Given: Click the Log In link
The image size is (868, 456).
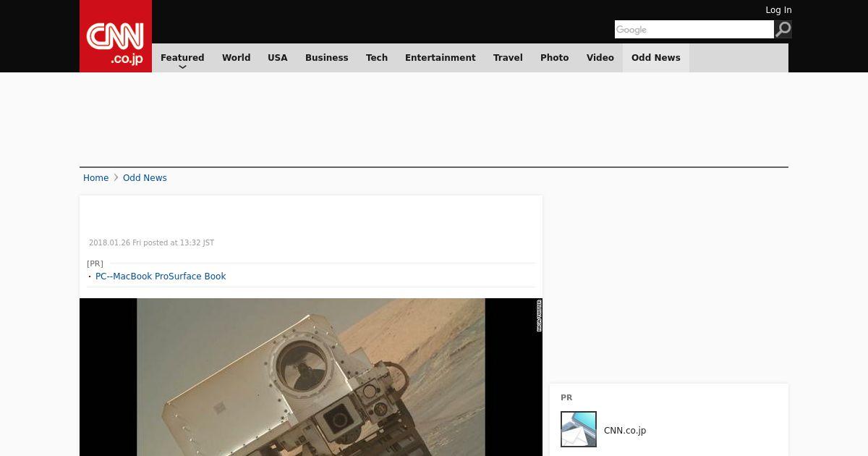Looking at the screenshot, I should [778, 10].
